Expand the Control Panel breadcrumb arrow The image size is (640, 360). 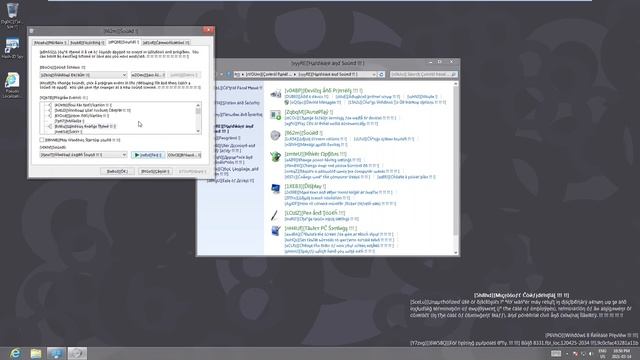[295, 74]
